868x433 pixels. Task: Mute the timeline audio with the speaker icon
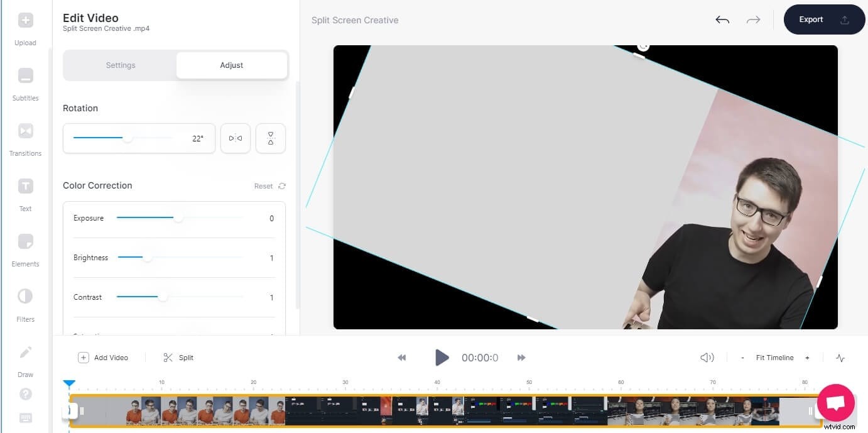point(706,357)
